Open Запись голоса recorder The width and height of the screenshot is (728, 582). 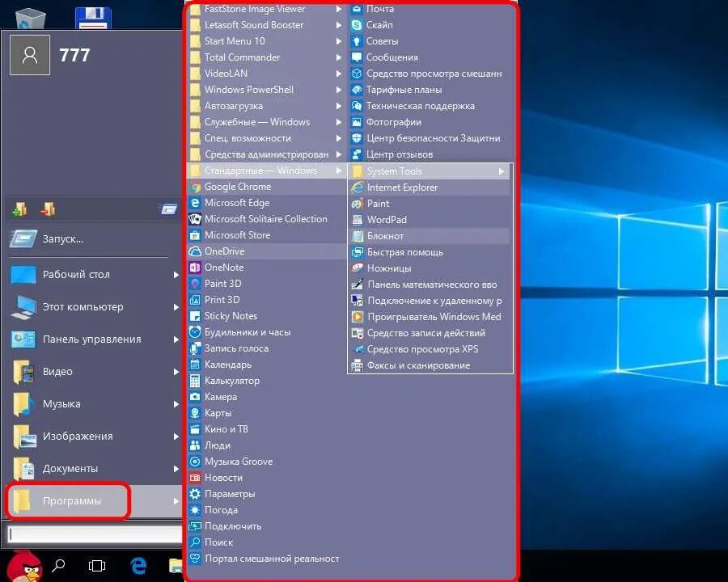(266, 348)
